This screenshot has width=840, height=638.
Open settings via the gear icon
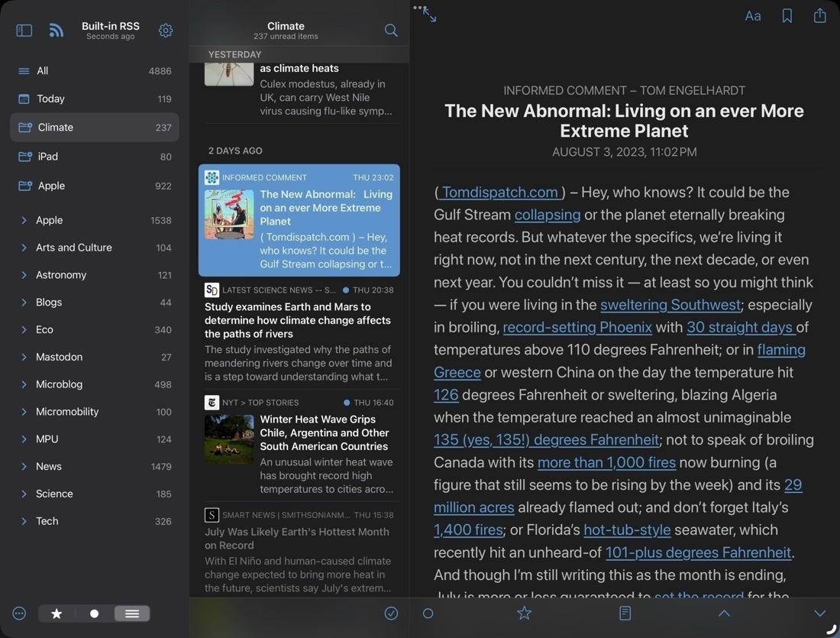pyautogui.click(x=166, y=31)
